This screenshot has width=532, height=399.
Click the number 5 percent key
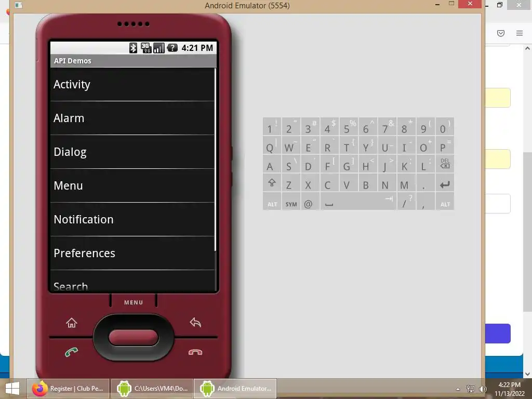point(349,127)
